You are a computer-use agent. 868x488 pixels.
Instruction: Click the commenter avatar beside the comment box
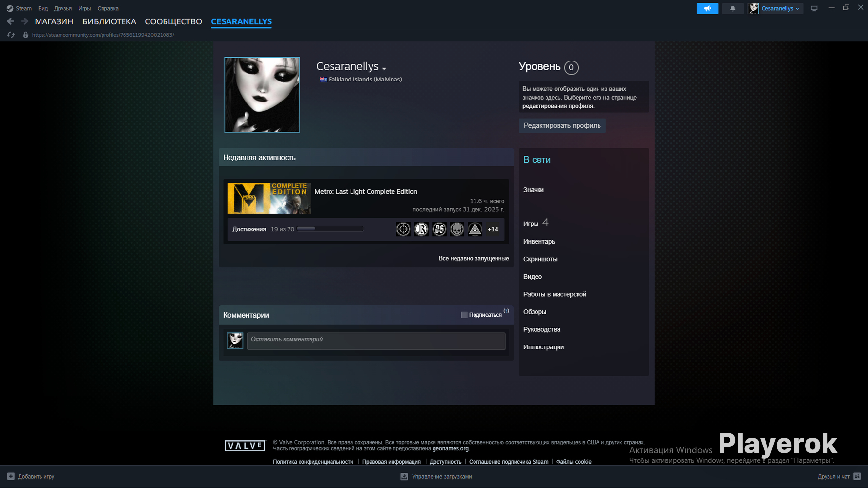[235, 341]
